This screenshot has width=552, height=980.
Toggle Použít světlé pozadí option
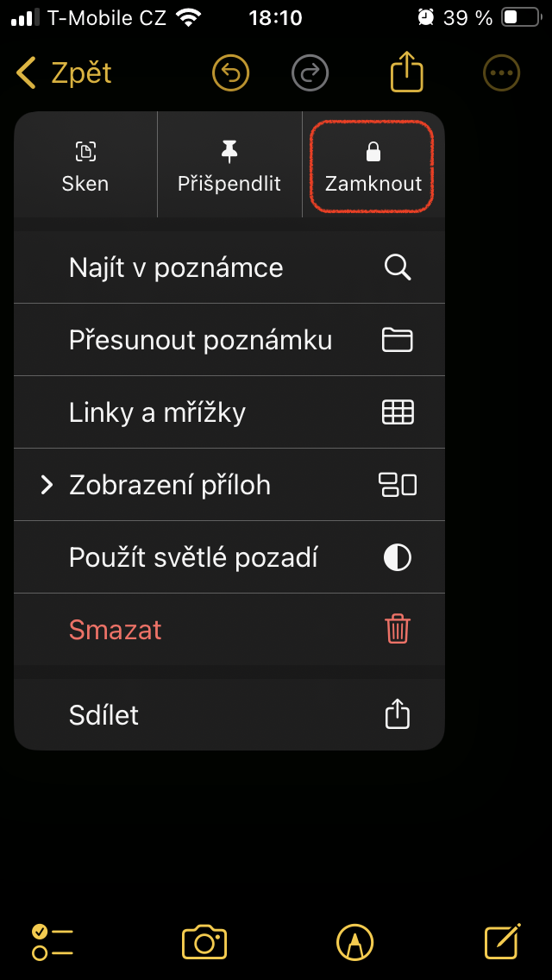point(229,557)
